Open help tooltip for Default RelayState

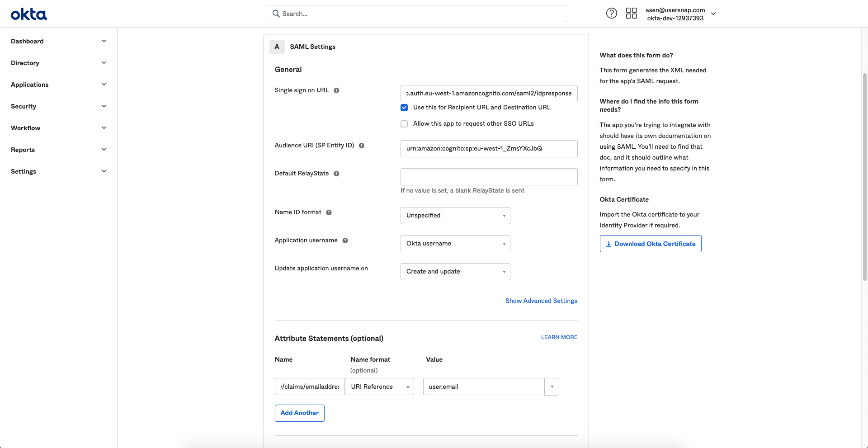pyautogui.click(x=336, y=174)
